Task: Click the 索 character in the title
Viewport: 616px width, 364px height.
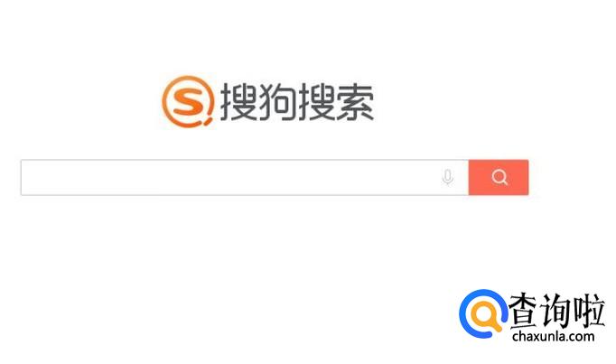Action: (x=355, y=102)
